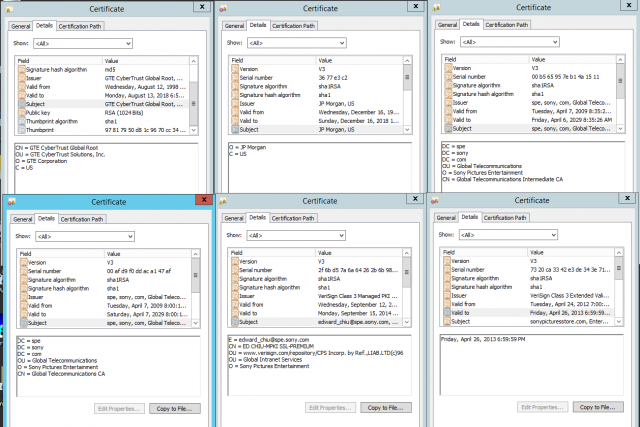Click field list scrollbar thumb in GTE CyberTrust window
This screenshot has width=640, height=427.
tap(193, 104)
